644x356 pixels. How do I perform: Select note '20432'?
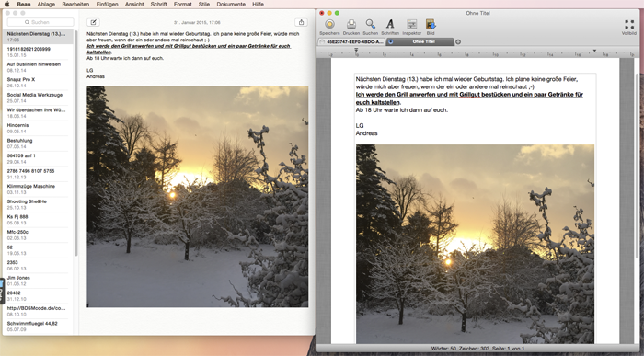coord(38,295)
